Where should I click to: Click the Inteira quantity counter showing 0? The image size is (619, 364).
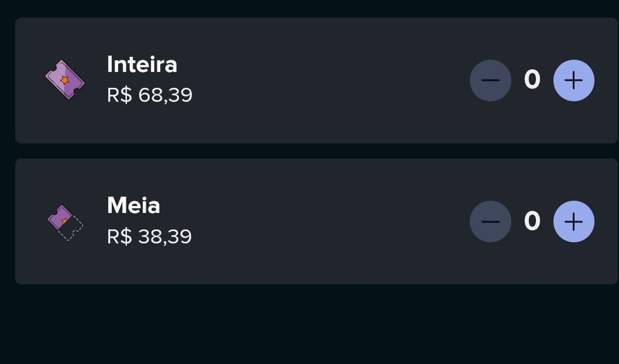coord(532,80)
